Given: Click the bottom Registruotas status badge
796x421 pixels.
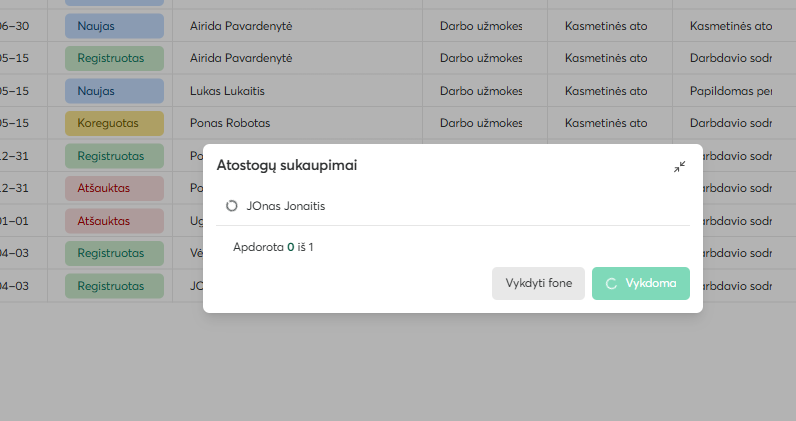Looking at the screenshot, I should tap(114, 286).
